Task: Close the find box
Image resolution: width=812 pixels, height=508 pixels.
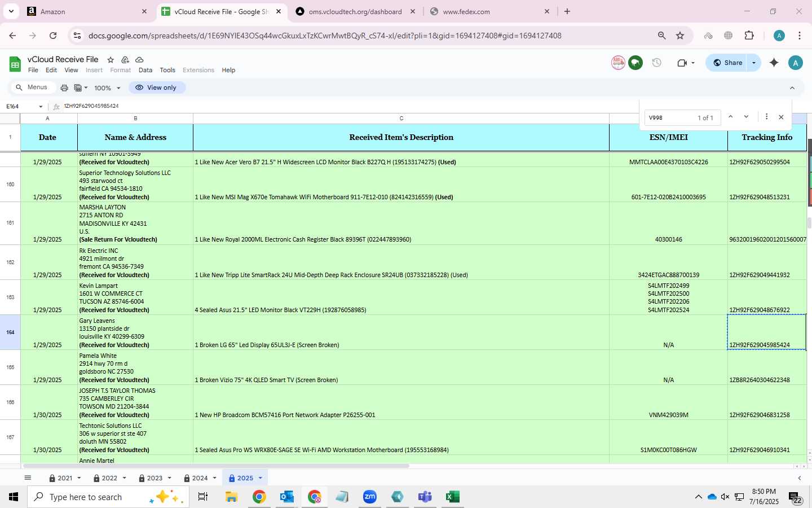Action: [781, 117]
